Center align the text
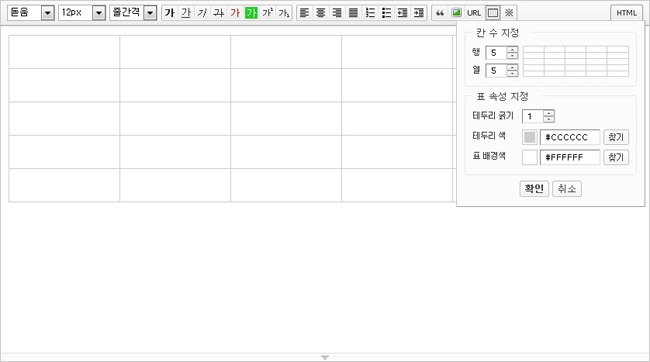The width and height of the screenshot is (650, 362). coord(320,13)
